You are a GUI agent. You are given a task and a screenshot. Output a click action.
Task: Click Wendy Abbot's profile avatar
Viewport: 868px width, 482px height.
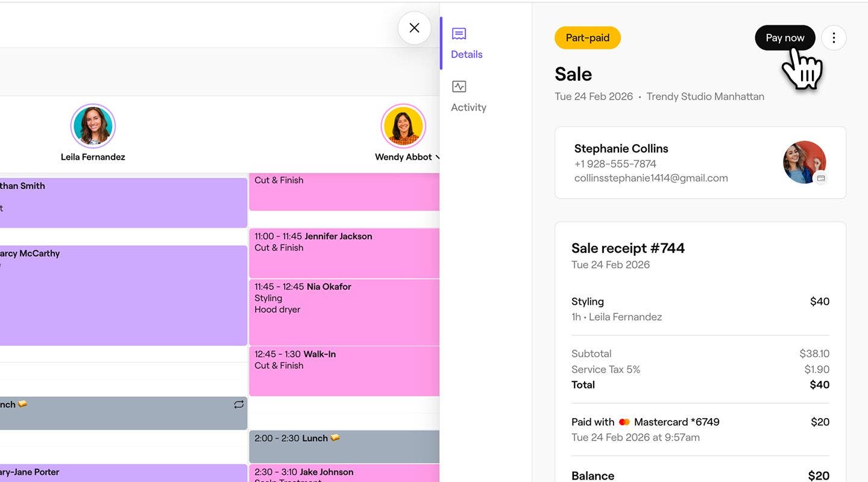pos(403,126)
